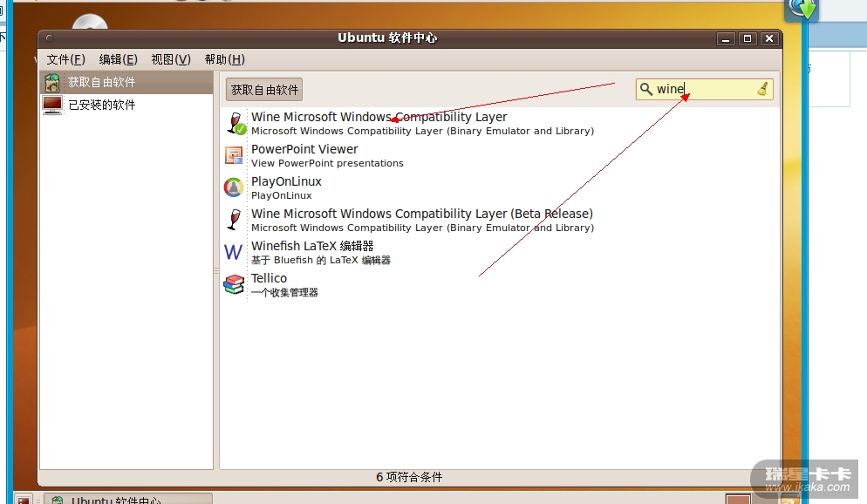Clear search with the broom icon
Viewport: 867px width, 504px height.
pos(763,89)
